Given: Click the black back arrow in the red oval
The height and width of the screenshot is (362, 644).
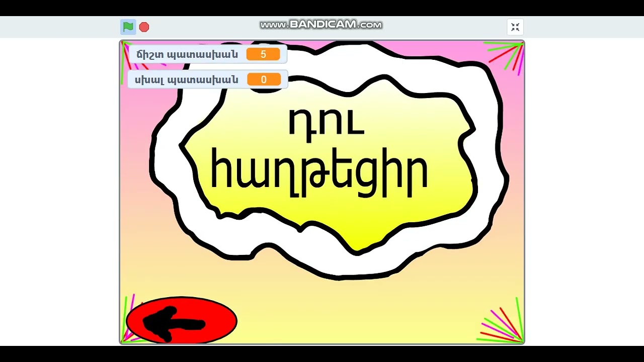Looking at the screenshot, I should pyautogui.click(x=174, y=322).
